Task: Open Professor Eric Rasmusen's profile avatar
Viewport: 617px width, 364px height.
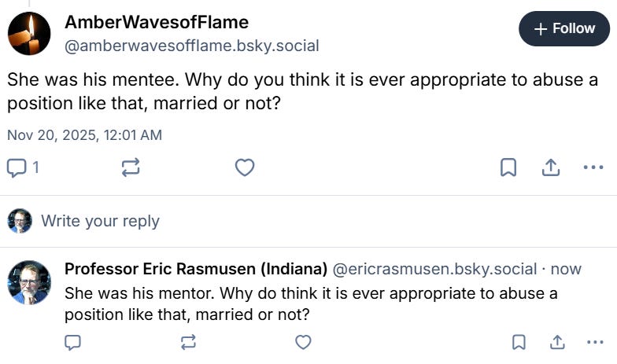Action: point(30,282)
